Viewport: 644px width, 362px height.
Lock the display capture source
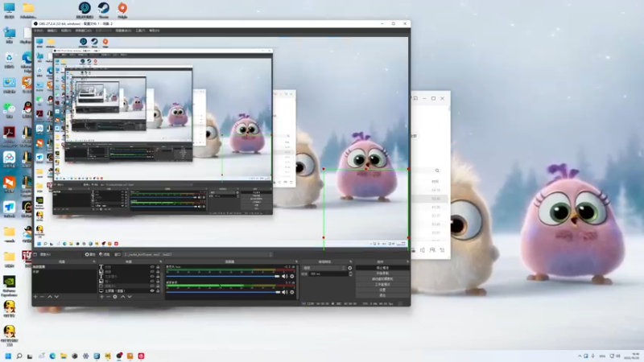coord(158,290)
